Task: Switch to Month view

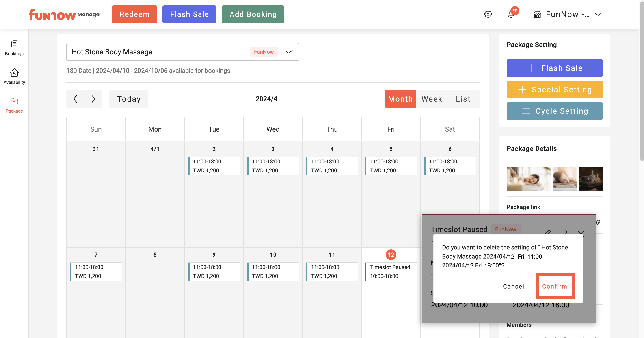Action: click(x=400, y=99)
